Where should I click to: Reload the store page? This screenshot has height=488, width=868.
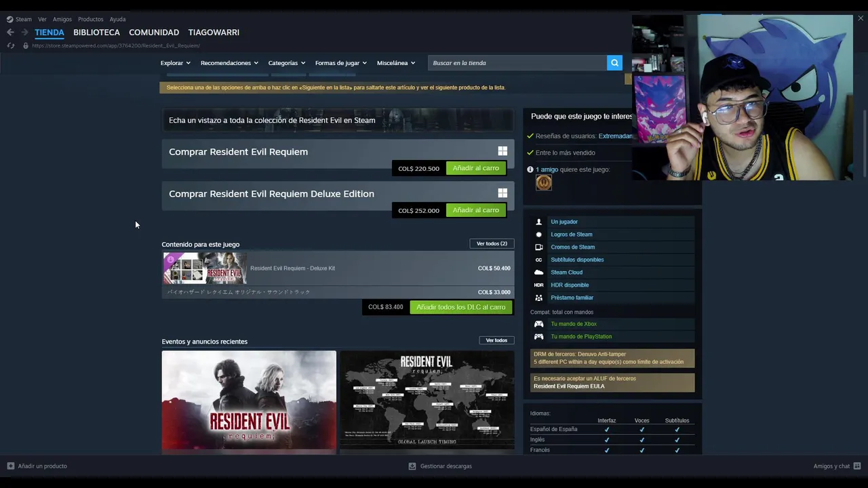[x=10, y=45]
